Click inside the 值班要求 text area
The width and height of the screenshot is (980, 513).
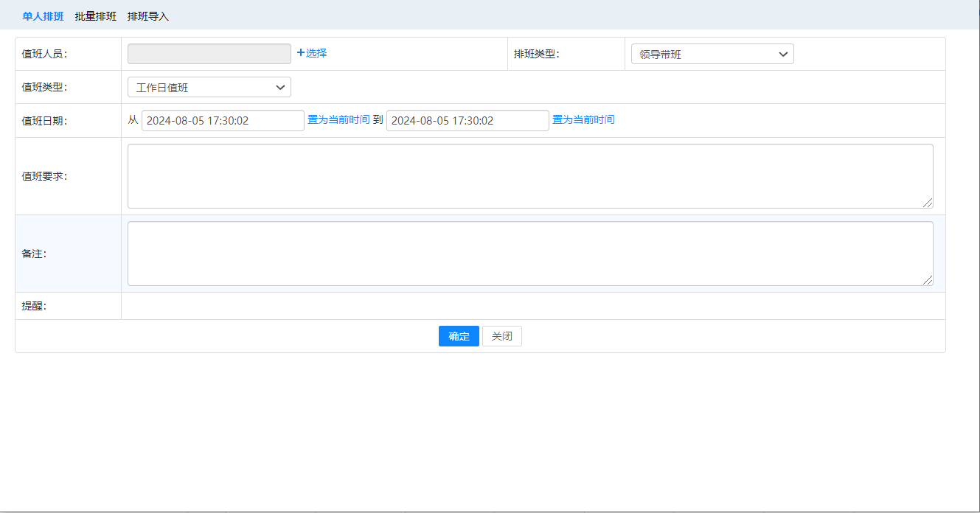point(529,176)
